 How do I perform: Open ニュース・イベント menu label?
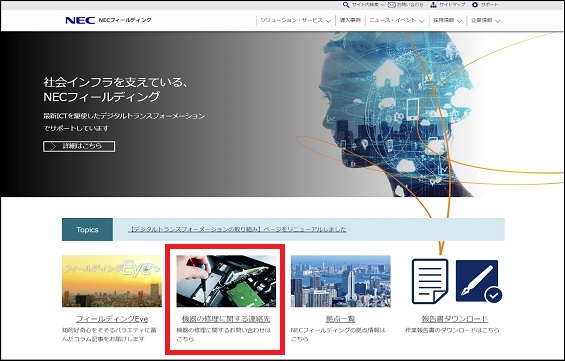click(x=392, y=20)
